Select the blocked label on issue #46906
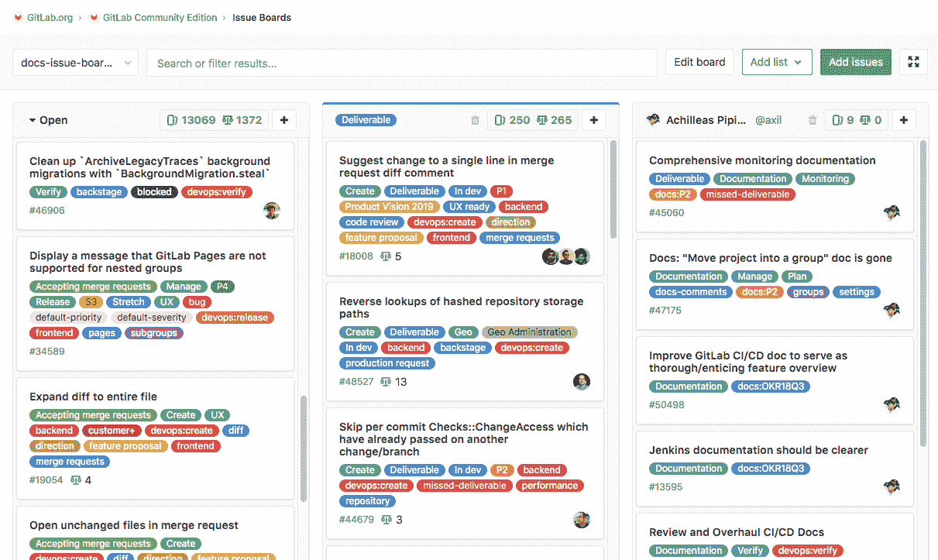Image resolution: width=938 pixels, height=560 pixels. coord(154,191)
